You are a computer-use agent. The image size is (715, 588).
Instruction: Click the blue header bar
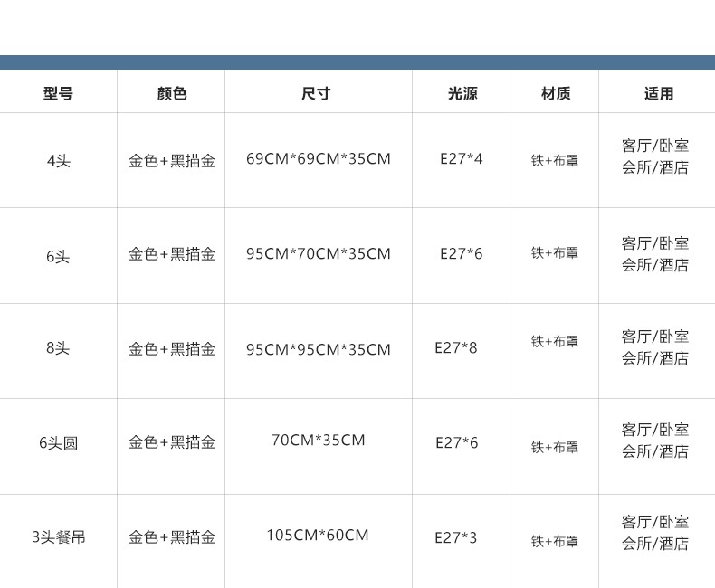[x=357, y=62]
